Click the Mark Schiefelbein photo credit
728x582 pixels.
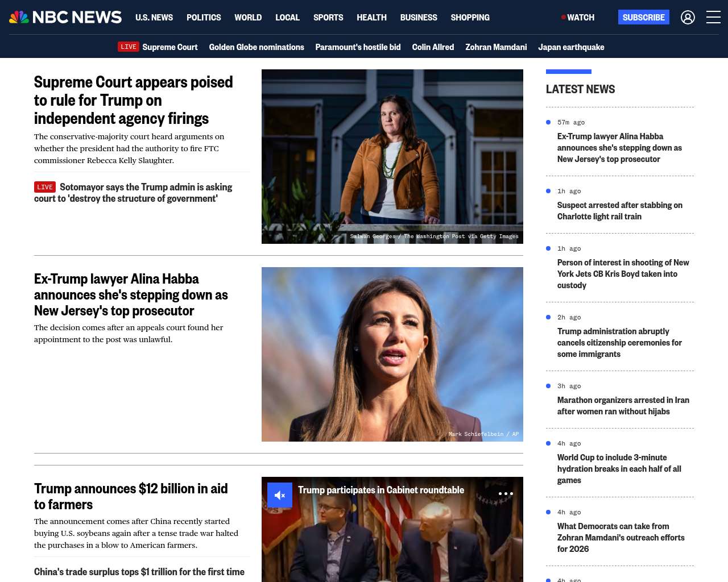(x=483, y=434)
